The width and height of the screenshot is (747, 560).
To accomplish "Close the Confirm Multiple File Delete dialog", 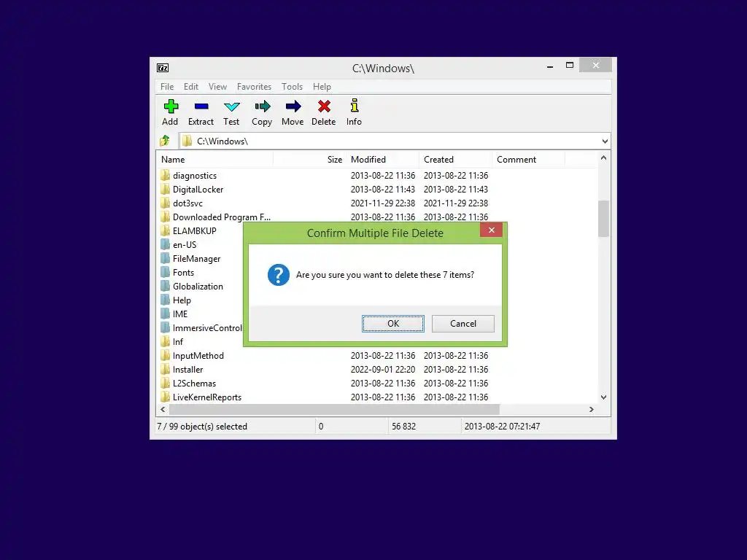I will 491,230.
